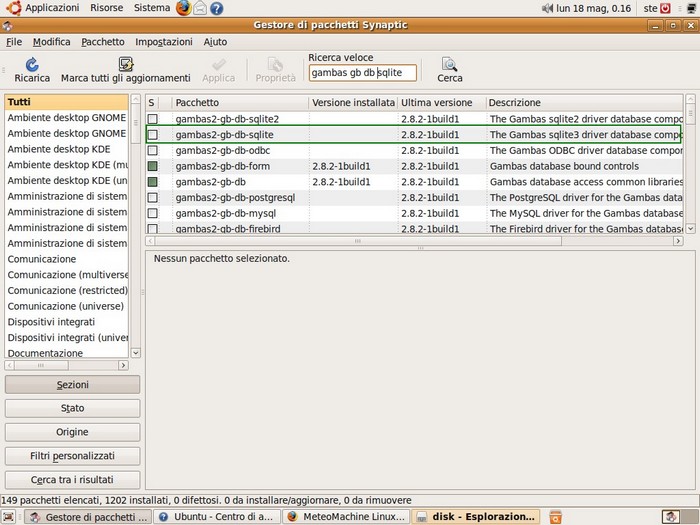
Task: Mark checkbox for gambas2-gb-db-mysql
Action: pyautogui.click(x=153, y=213)
